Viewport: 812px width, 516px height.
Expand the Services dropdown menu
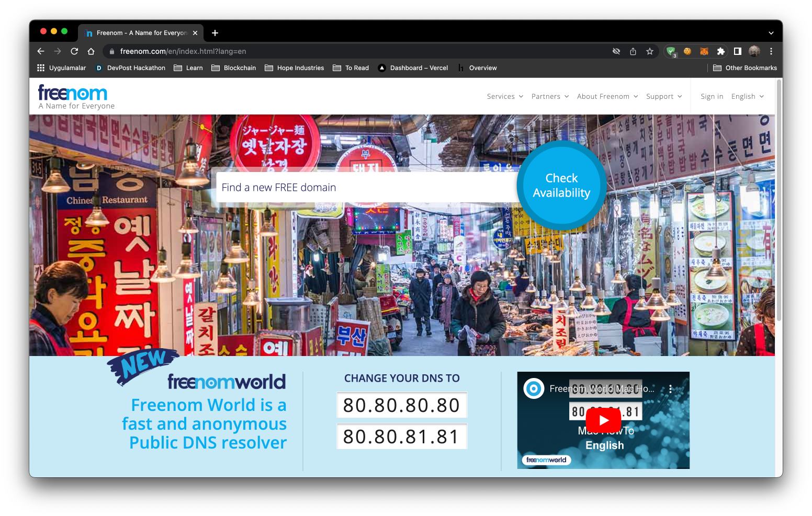pyautogui.click(x=505, y=97)
